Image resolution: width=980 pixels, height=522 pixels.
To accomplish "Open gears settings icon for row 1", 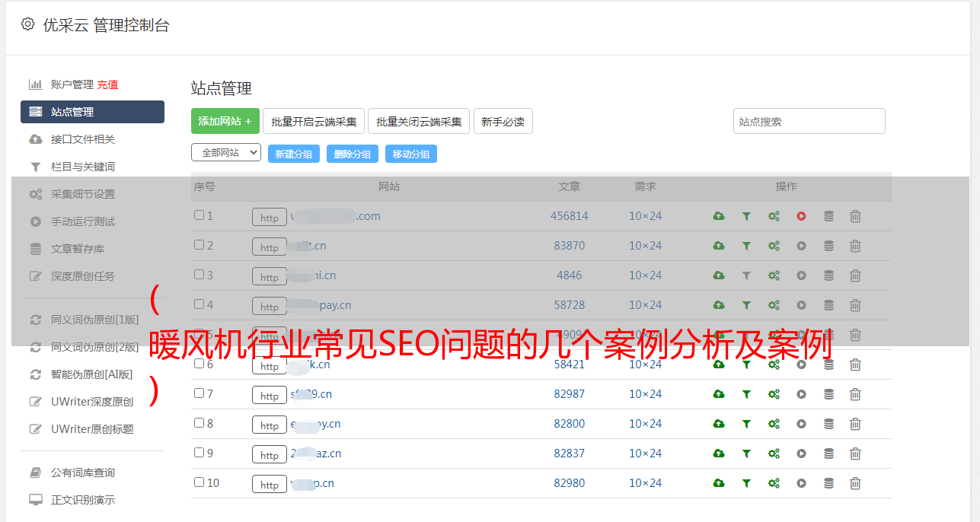I will pyautogui.click(x=774, y=216).
